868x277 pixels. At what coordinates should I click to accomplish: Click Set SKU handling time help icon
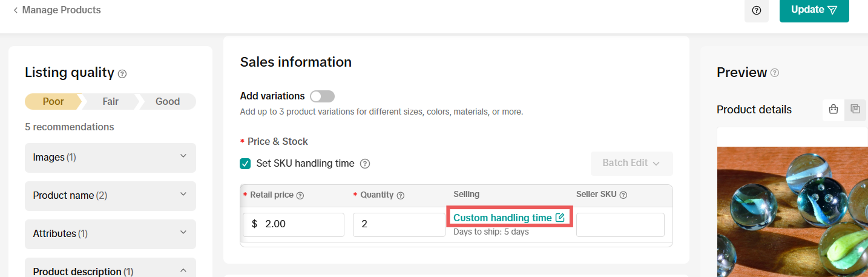pyautogui.click(x=365, y=164)
